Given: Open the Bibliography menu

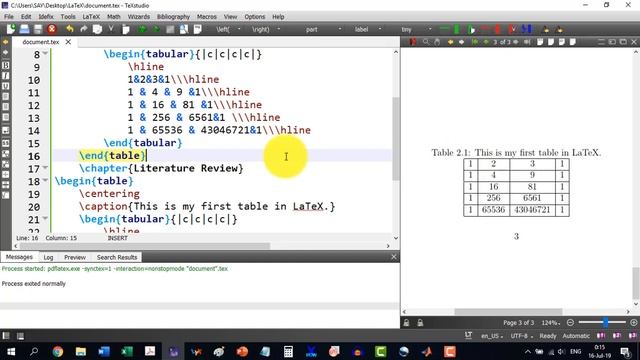Looking at the screenshot, I should pyautogui.click(x=173, y=17).
